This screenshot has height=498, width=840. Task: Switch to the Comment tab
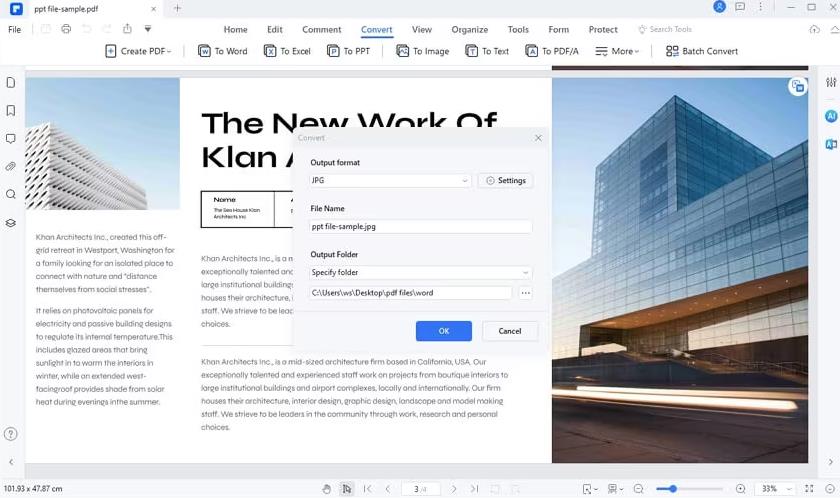[321, 29]
